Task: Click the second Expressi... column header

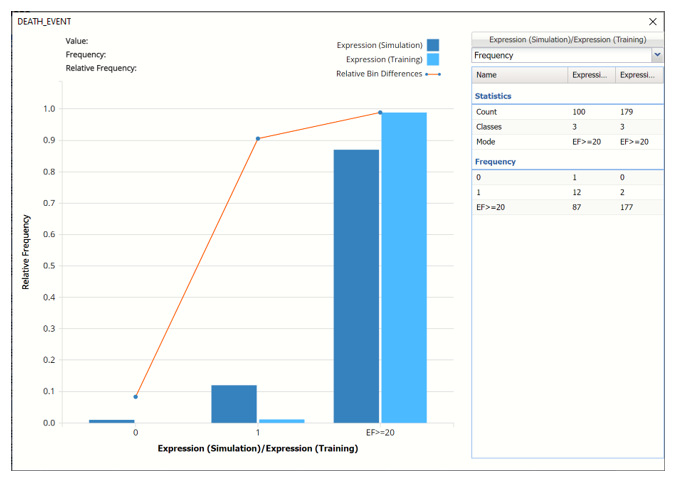Action: (x=638, y=75)
